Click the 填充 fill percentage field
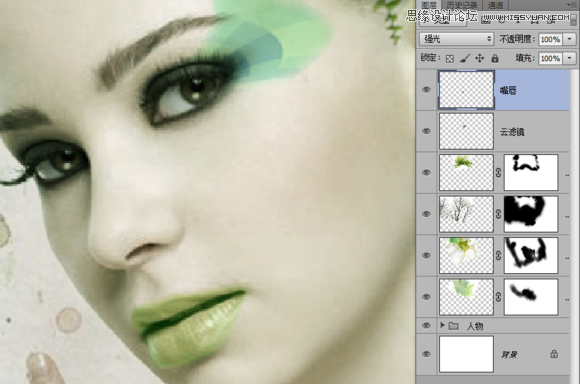580x384 pixels. click(550, 58)
